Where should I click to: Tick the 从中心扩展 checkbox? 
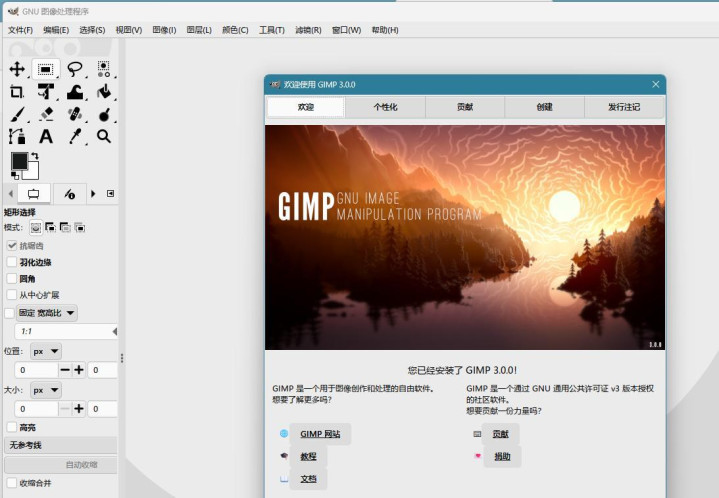tap(12, 295)
